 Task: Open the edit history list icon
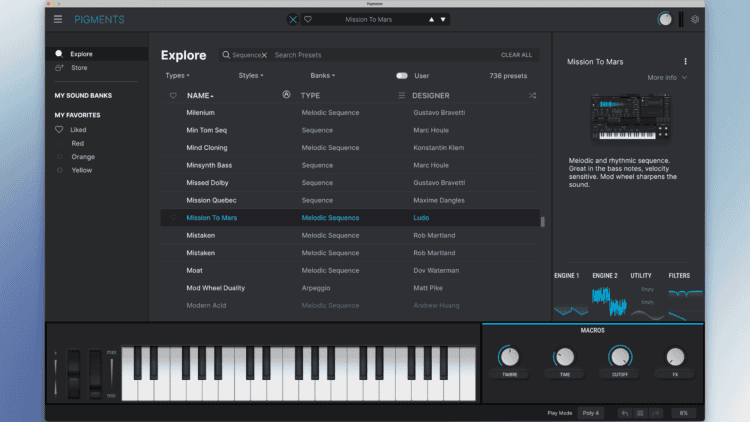pos(640,413)
